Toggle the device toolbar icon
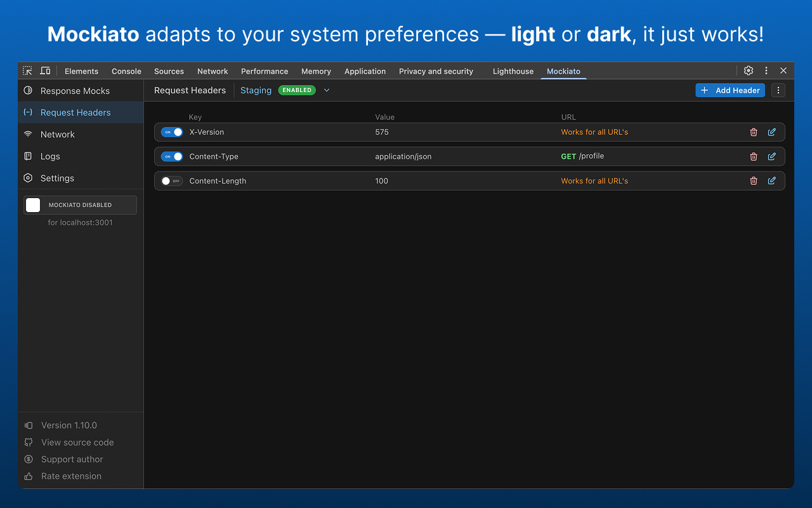This screenshot has height=508, width=812. pos(45,70)
